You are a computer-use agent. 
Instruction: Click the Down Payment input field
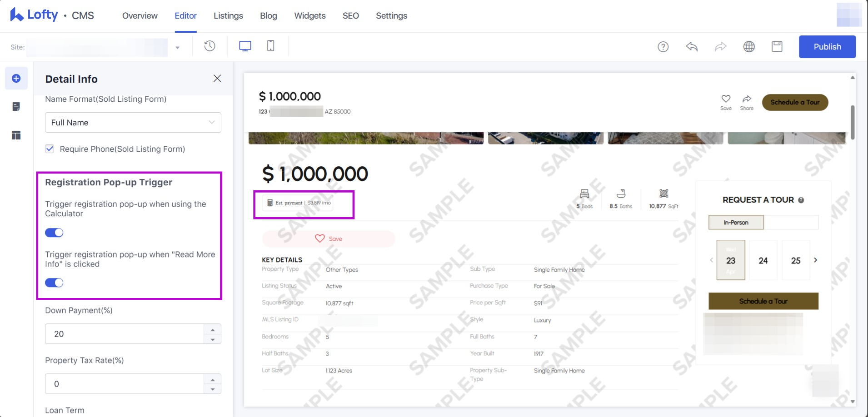(x=125, y=334)
